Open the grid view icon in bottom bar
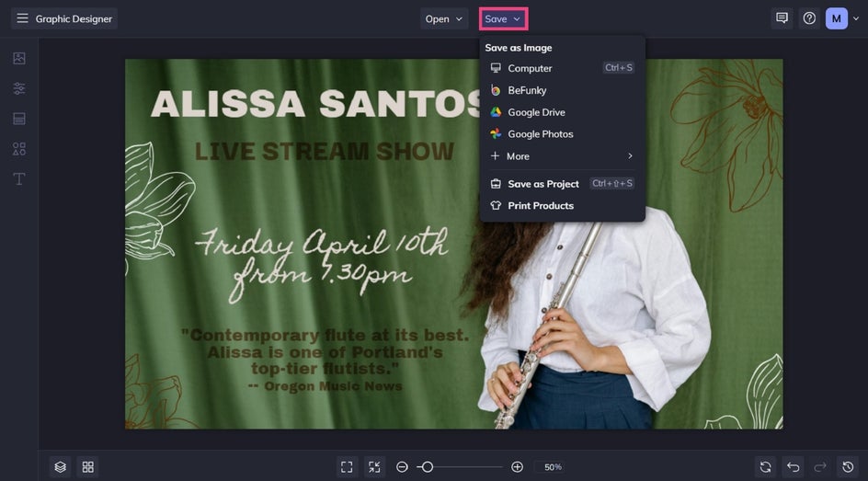The width and height of the screenshot is (868, 481). 88,467
